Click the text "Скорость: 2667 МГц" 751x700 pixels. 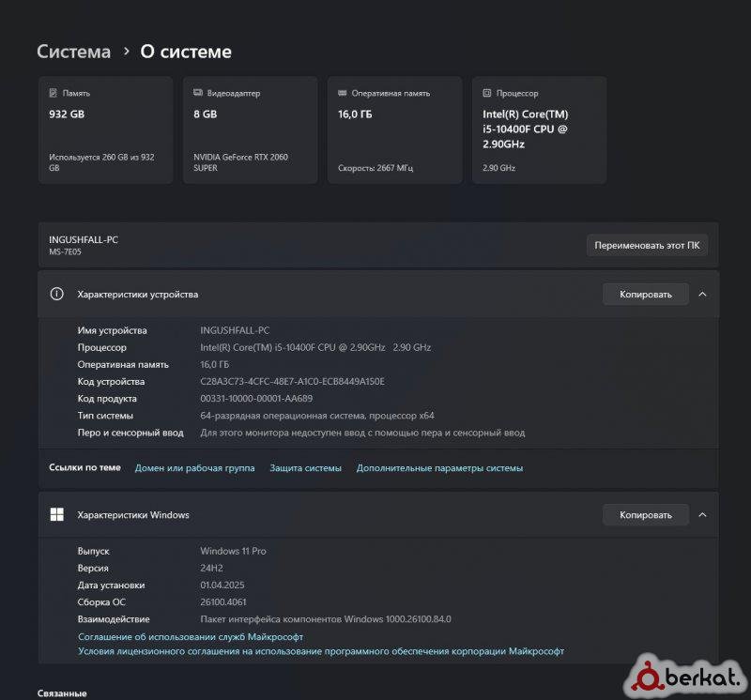[x=375, y=168]
